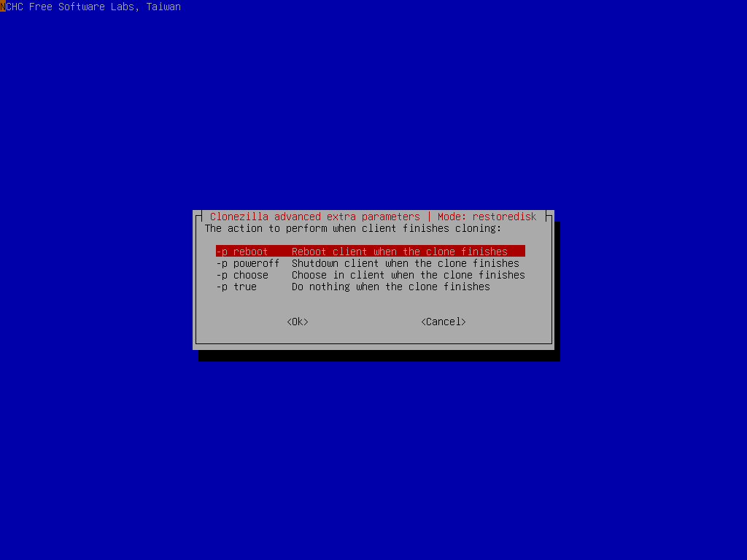The width and height of the screenshot is (747, 560).
Task: Confirm selection with the Ok button
Action: coord(296,321)
